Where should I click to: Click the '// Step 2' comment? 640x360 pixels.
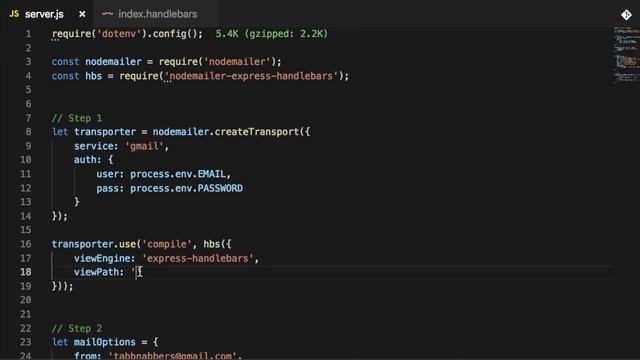[77, 329]
